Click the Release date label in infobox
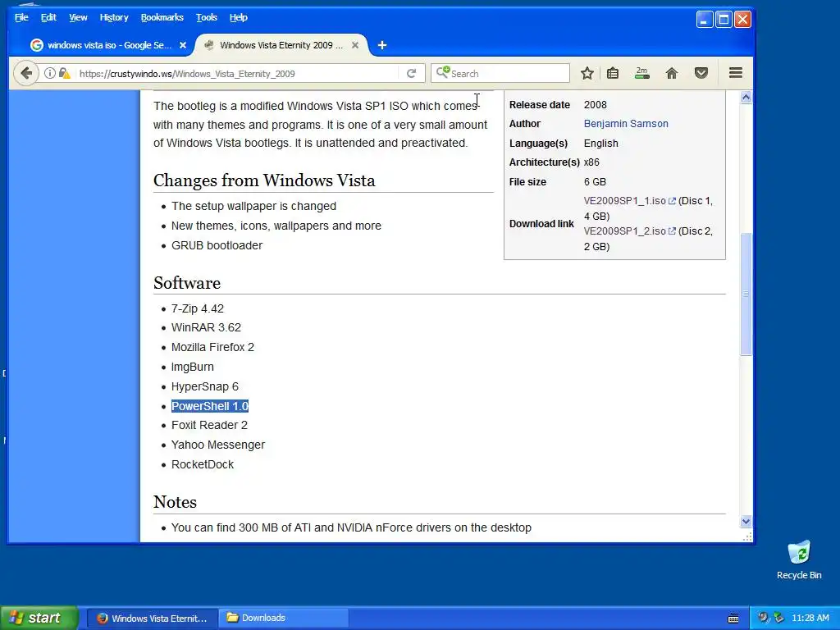This screenshot has height=630, width=840. (540, 105)
